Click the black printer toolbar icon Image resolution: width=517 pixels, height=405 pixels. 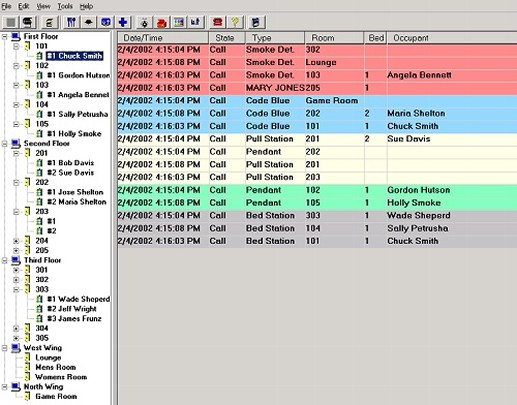28,22
